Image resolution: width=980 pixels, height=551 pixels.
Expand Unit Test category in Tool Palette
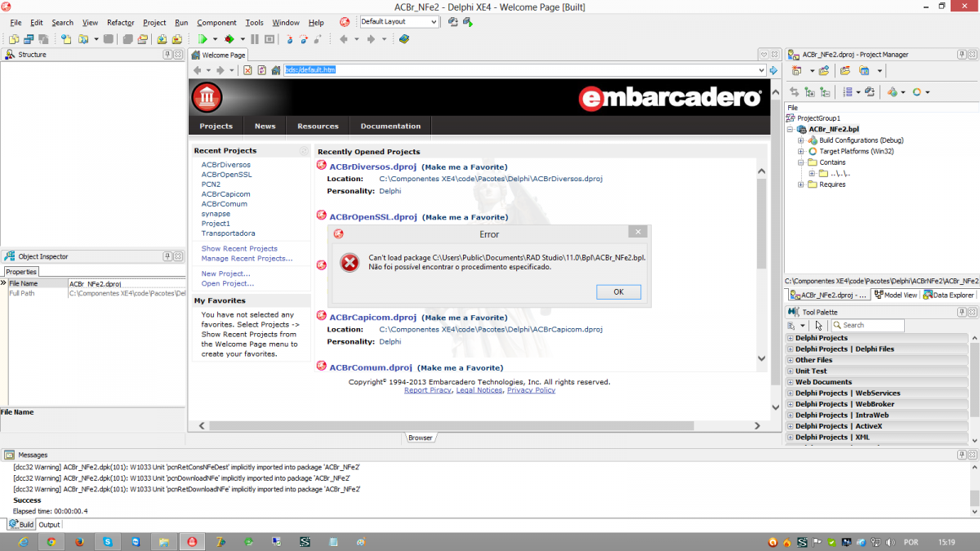coord(791,371)
